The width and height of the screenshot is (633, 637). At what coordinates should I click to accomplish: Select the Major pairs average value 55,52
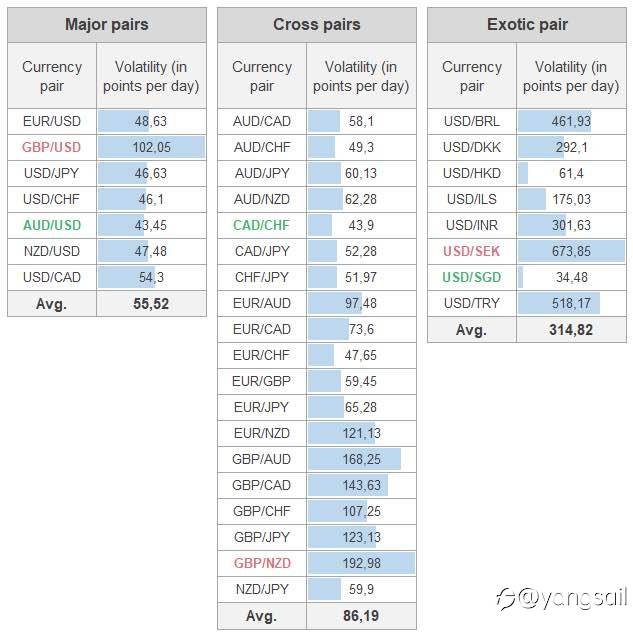[x=151, y=304]
